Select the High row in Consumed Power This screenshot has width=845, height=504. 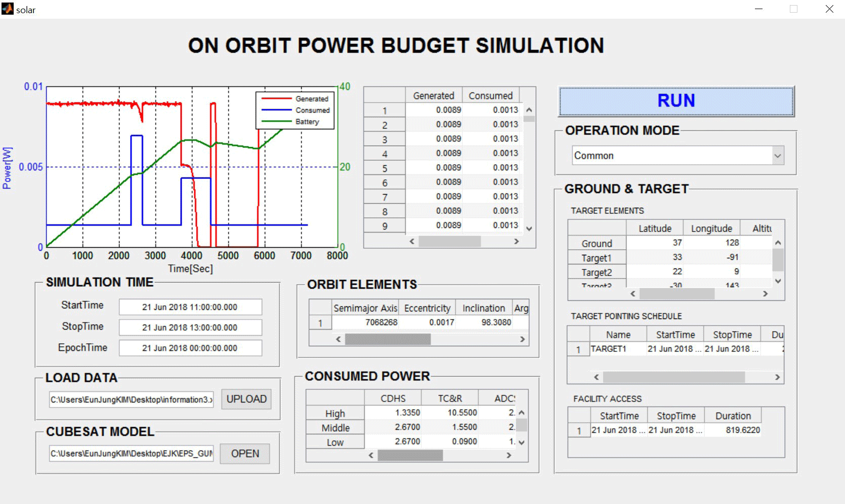(335, 414)
